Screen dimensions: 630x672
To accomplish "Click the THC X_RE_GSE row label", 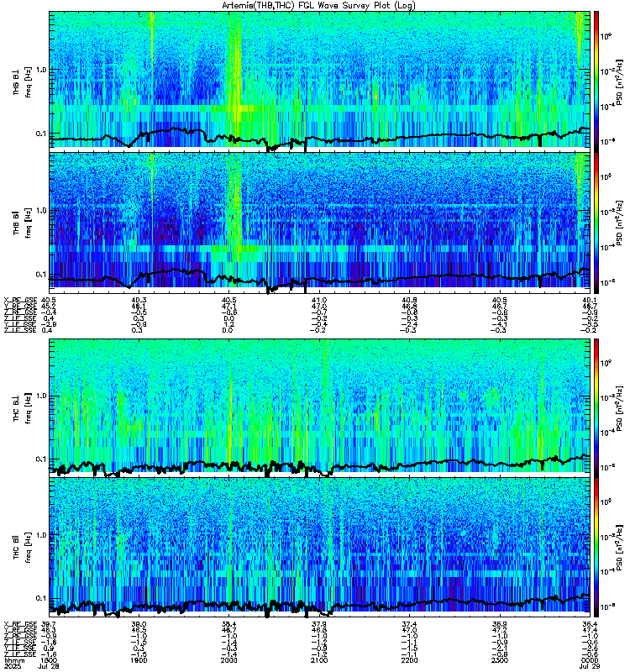I will (x=20, y=624).
